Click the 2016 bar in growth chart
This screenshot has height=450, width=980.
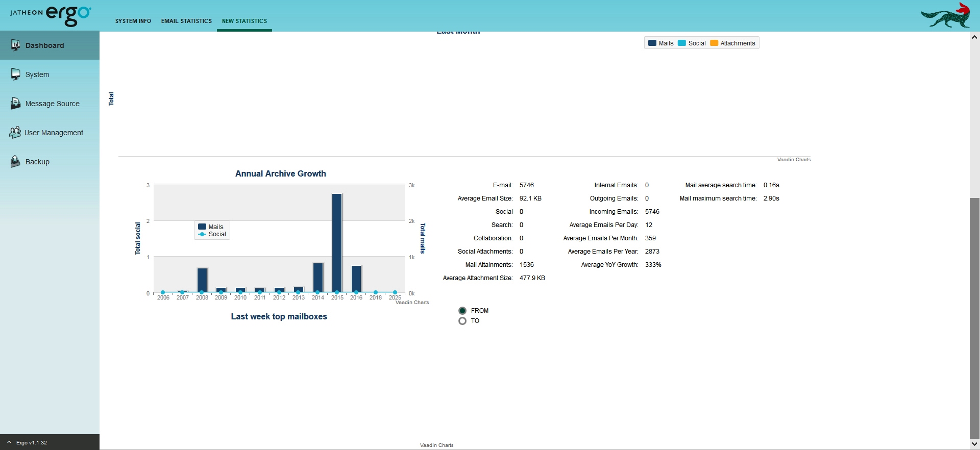tap(356, 279)
